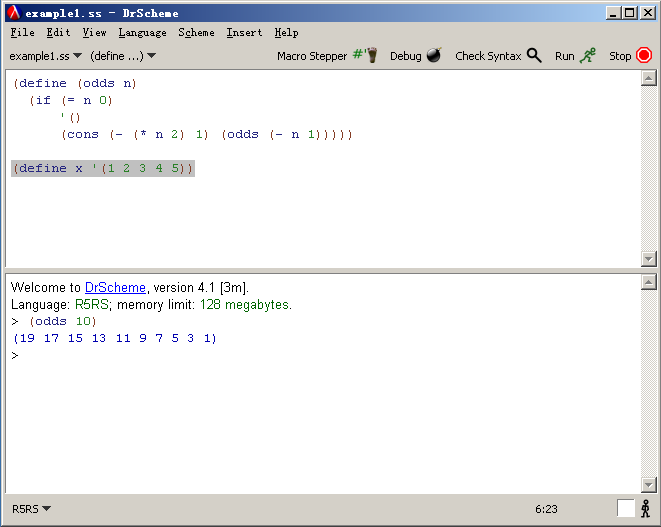Image resolution: width=661 pixels, height=527 pixels.
Task: Toggle the white status box at bottom right
Action: tap(625, 508)
